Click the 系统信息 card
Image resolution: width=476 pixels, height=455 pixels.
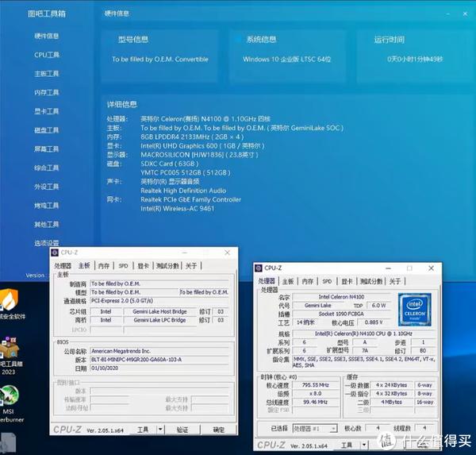coord(287,56)
